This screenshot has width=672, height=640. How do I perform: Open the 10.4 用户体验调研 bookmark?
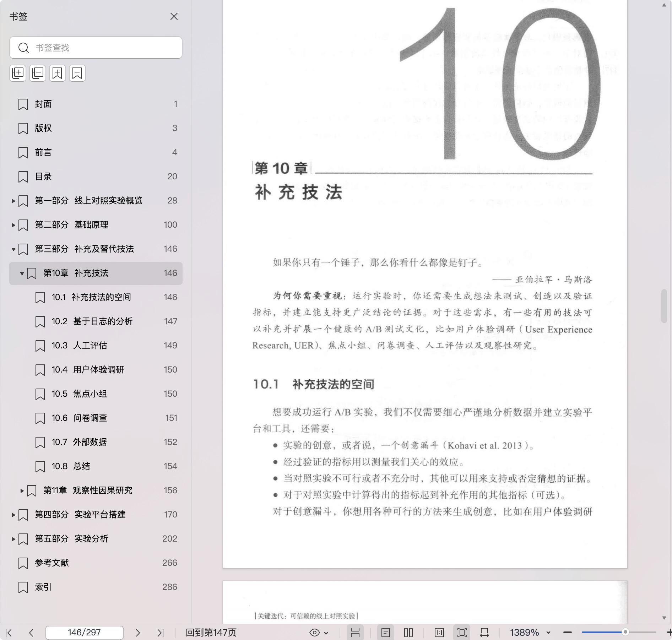click(88, 370)
